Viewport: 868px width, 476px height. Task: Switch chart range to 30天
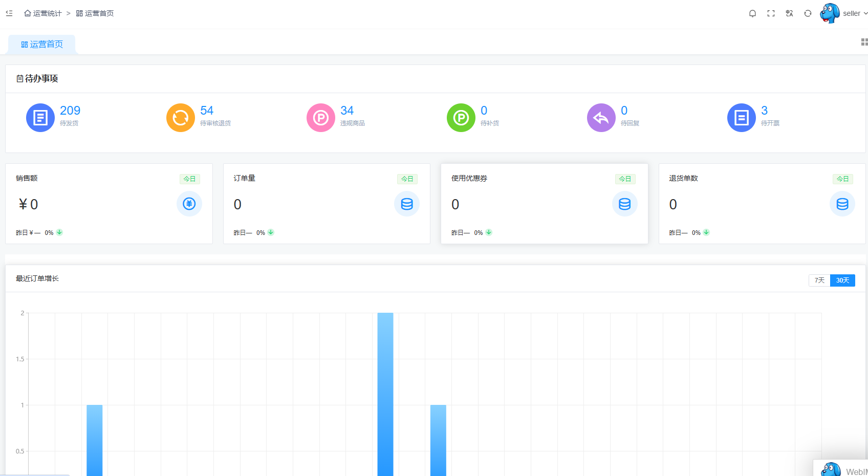click(842, 280)
